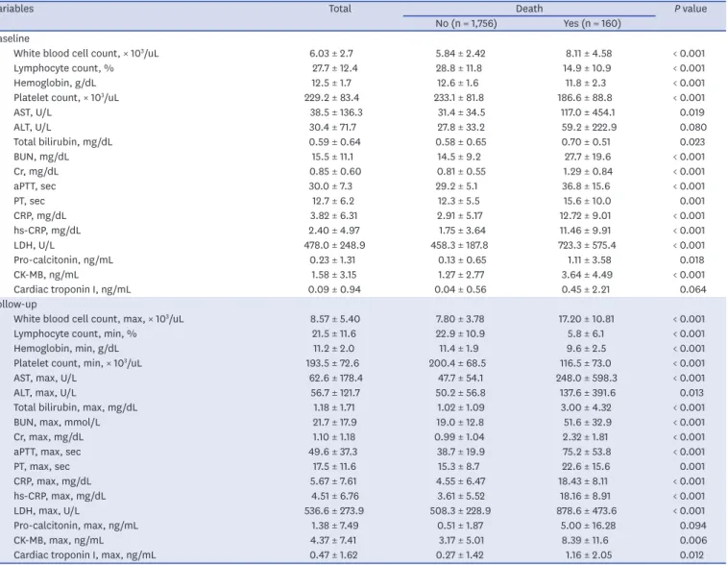Click the 'No (n = 1,756)' subheader
This screenshot has width=728, height=565.
click(x=466, y=23)
